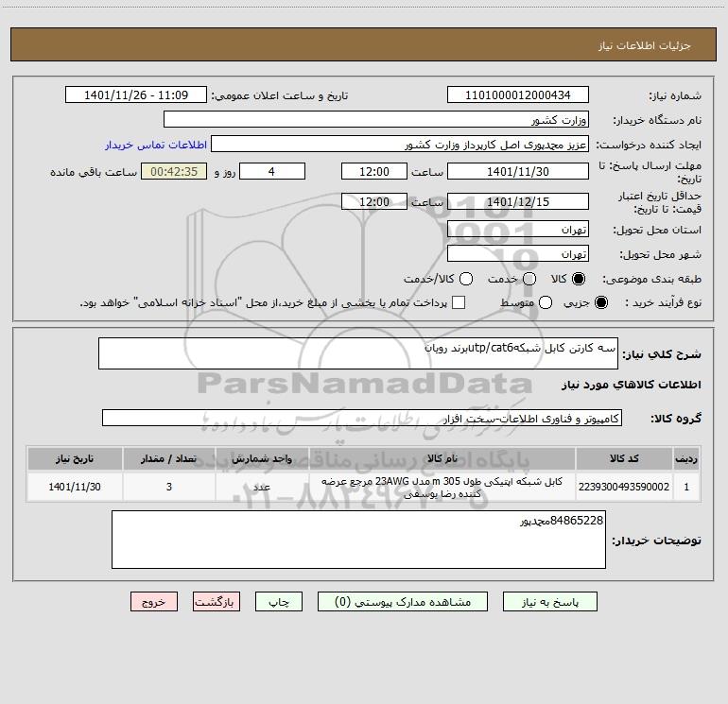Click the شماره نیاز field 1101000012000434
The image size is (728, 704).
click(x=518, y=94)
